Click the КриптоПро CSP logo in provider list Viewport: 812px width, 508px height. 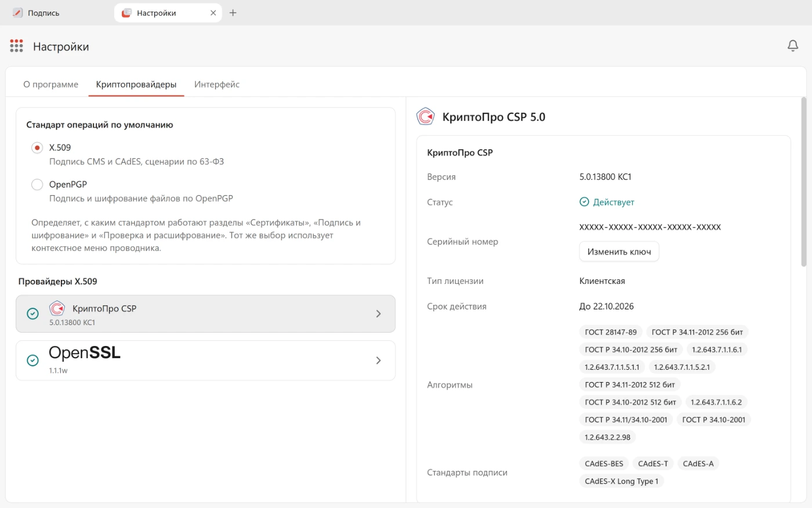57,308
